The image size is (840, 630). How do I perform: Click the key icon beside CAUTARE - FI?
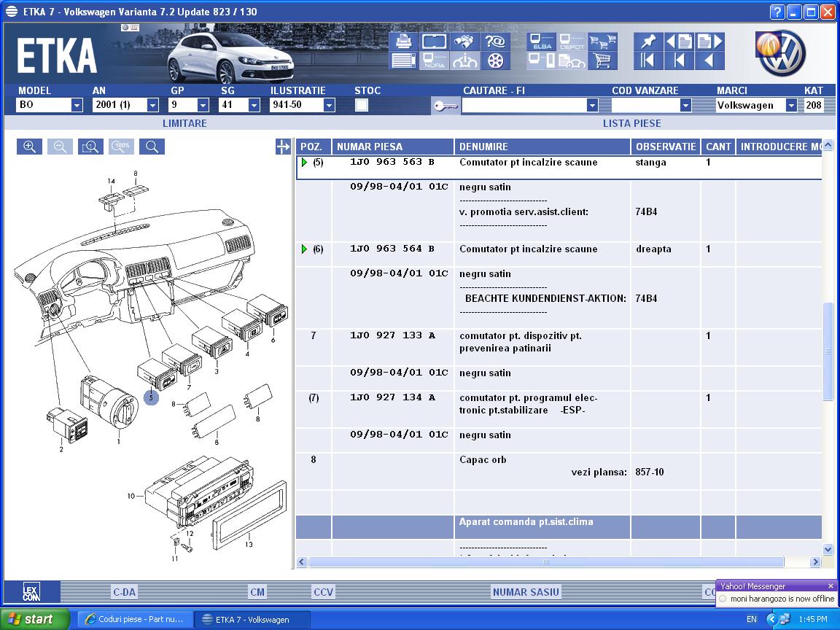[x=446, y=106]
